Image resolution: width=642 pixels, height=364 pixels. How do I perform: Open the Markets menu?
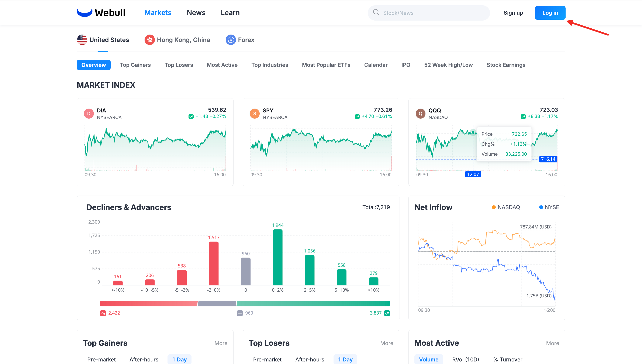(x=158, y=13)
